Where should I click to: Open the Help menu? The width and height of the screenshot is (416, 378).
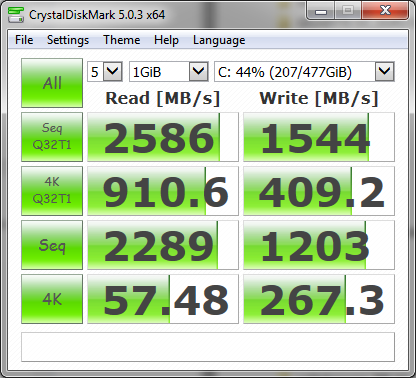[166, 40]
